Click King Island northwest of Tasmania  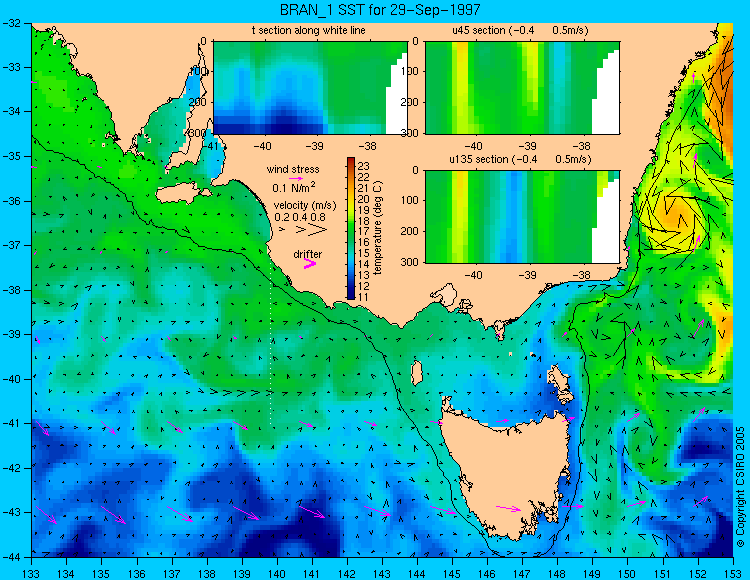[x=417, y=372]
